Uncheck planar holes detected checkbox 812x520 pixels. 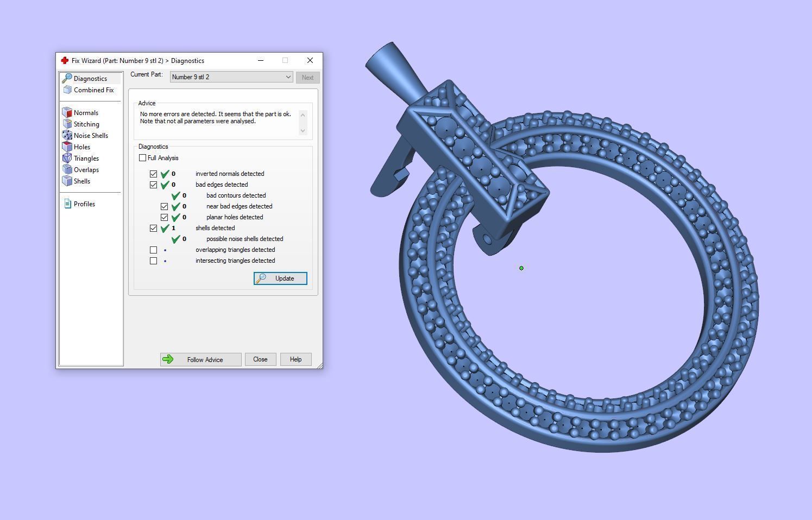point(165,217)
